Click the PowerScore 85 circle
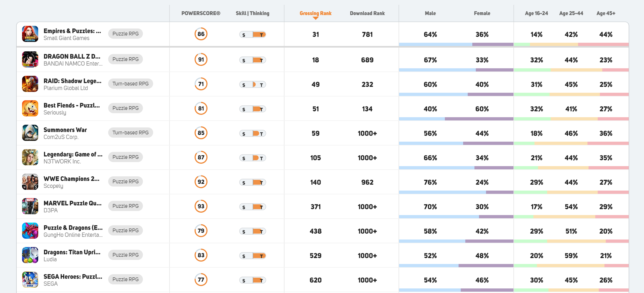 point(201,133)
